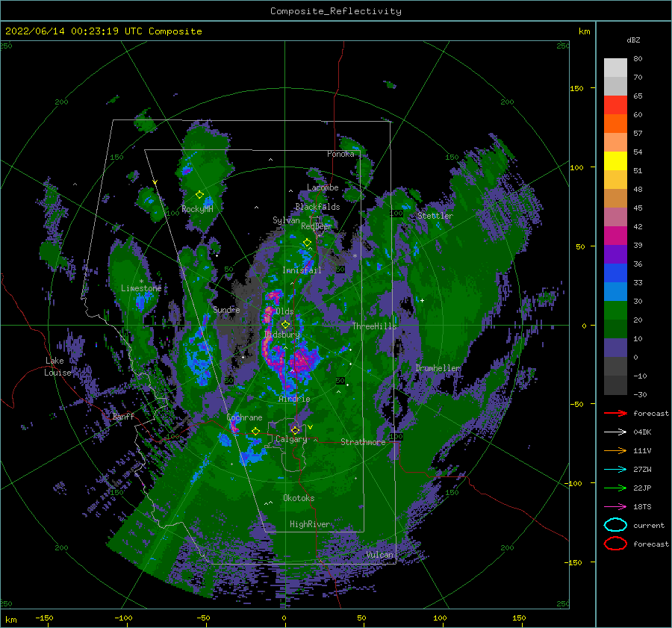Click the Ponoka city label

tap(340, 154)
